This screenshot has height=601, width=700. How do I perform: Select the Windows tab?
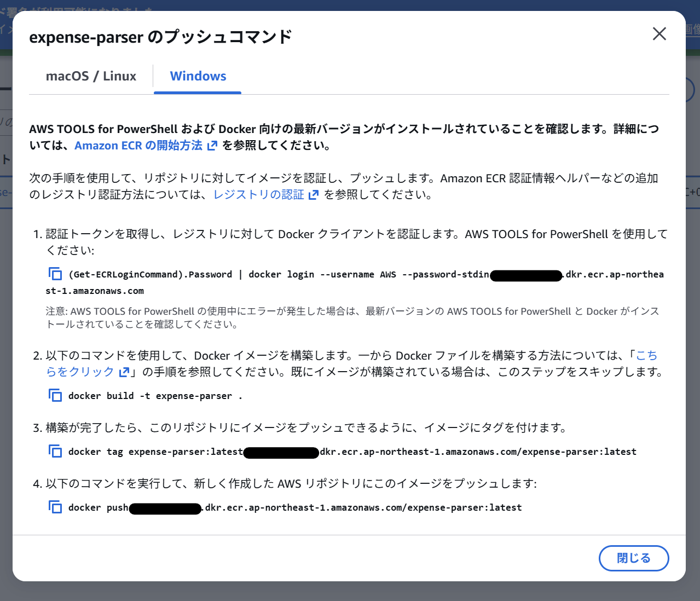(198, 76)
